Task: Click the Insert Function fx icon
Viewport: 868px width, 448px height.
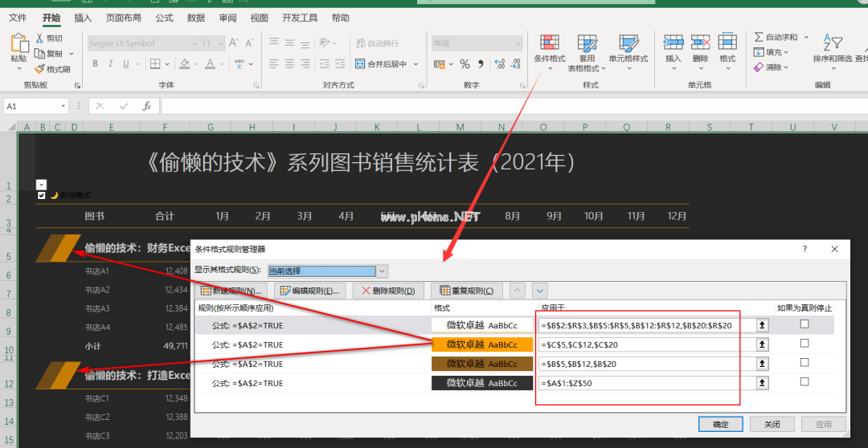Action: pos(147,106)
